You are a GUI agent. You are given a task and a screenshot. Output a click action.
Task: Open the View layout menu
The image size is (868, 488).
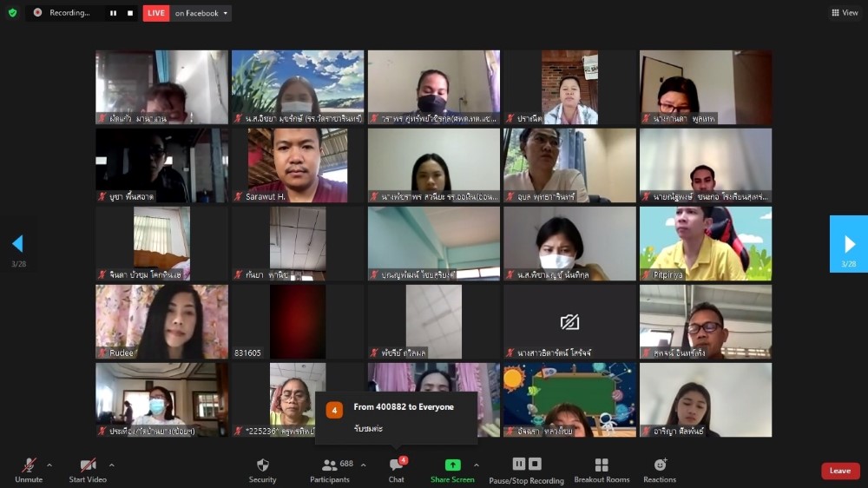[x=844, y=13]
